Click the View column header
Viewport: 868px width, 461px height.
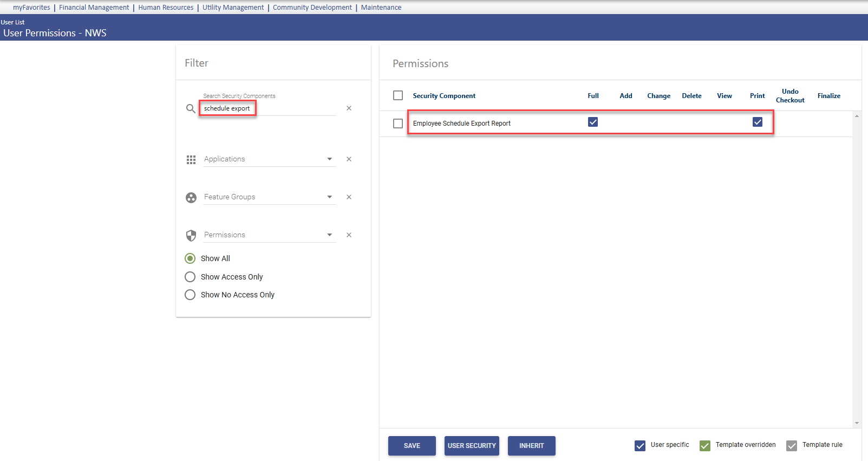725,96
